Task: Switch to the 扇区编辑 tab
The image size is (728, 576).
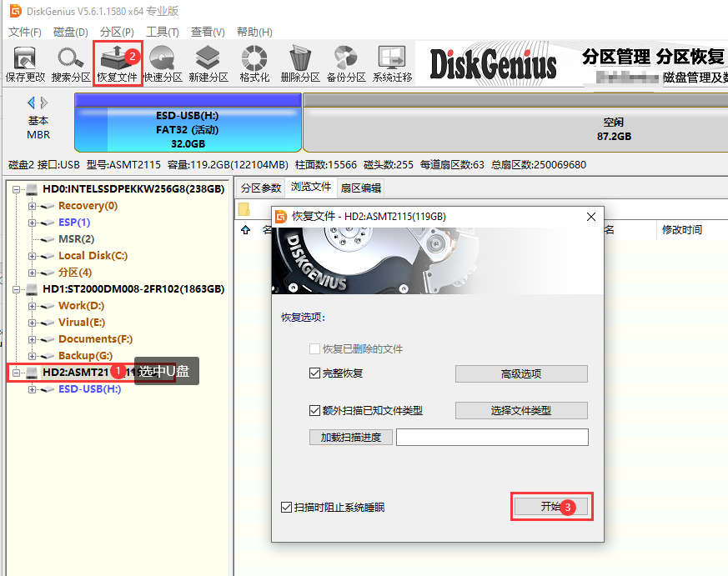Action: pos(361,188)
